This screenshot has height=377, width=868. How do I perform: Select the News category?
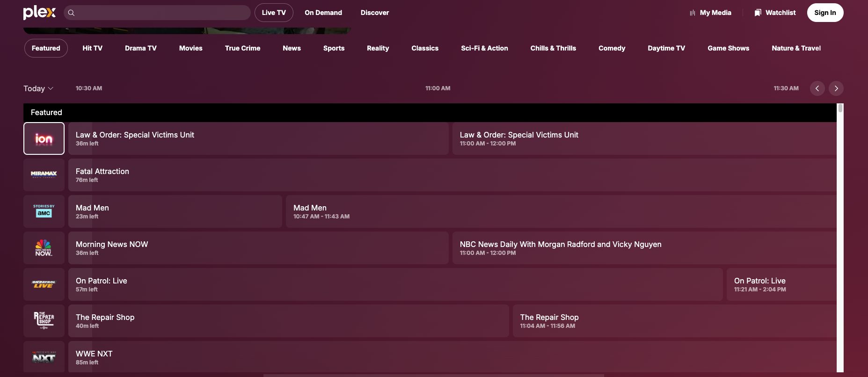click(x=292, y=48)
